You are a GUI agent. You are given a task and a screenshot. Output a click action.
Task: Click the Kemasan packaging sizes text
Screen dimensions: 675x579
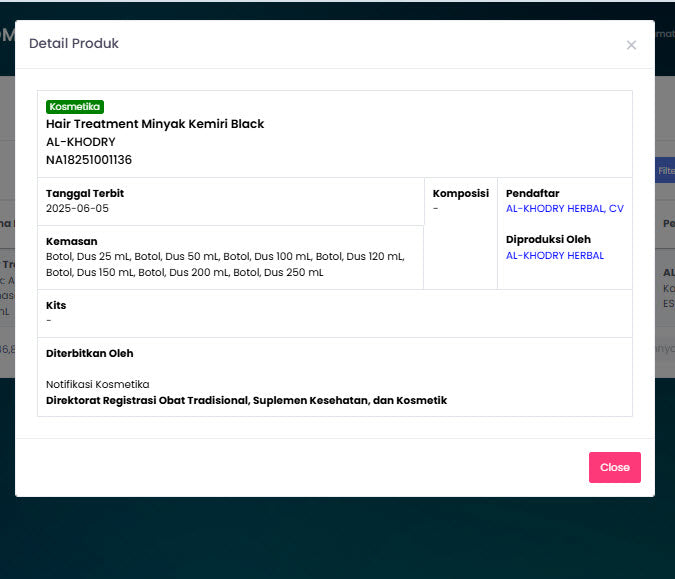tap(225, 264)
